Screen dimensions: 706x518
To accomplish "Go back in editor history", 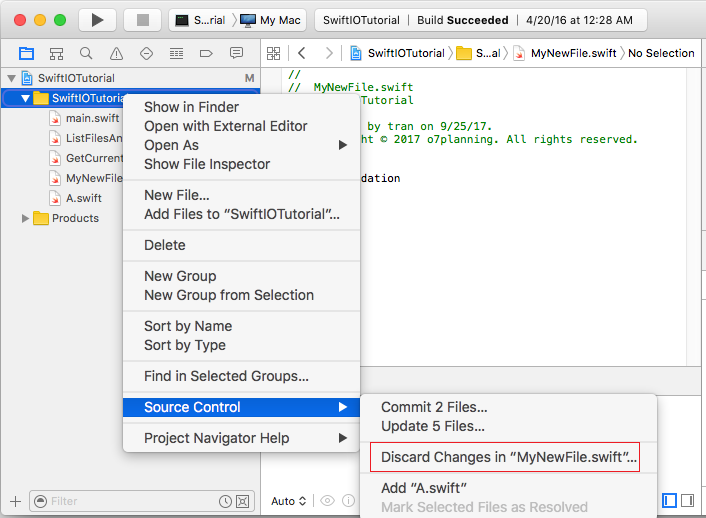I will 302,53.
